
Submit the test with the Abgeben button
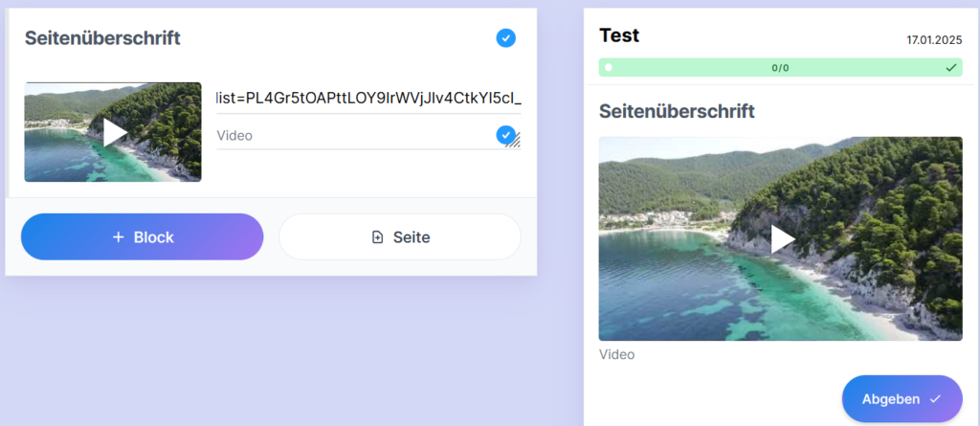coord(902,399)
